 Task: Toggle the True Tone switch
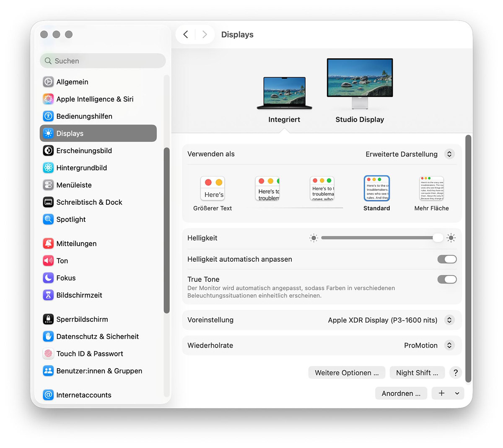[x=447, y=279]
